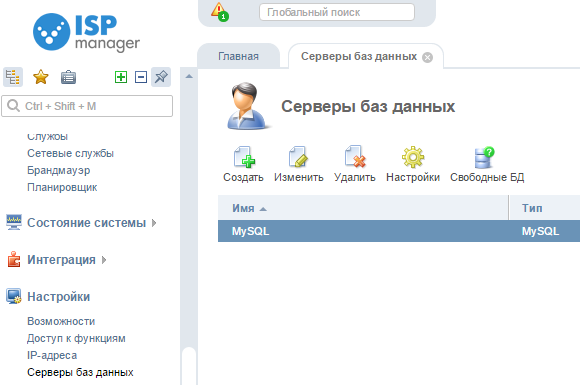Open Планировщик menu item

pos(62,187)
